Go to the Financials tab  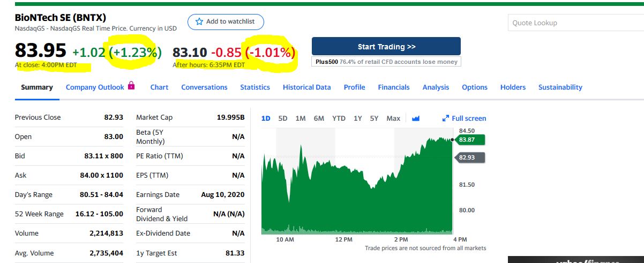pyautogui.click(x=393, y=87)
